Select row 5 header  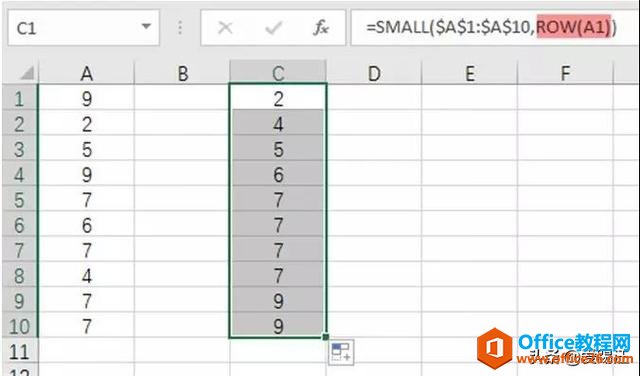click(x=19, y=200)
